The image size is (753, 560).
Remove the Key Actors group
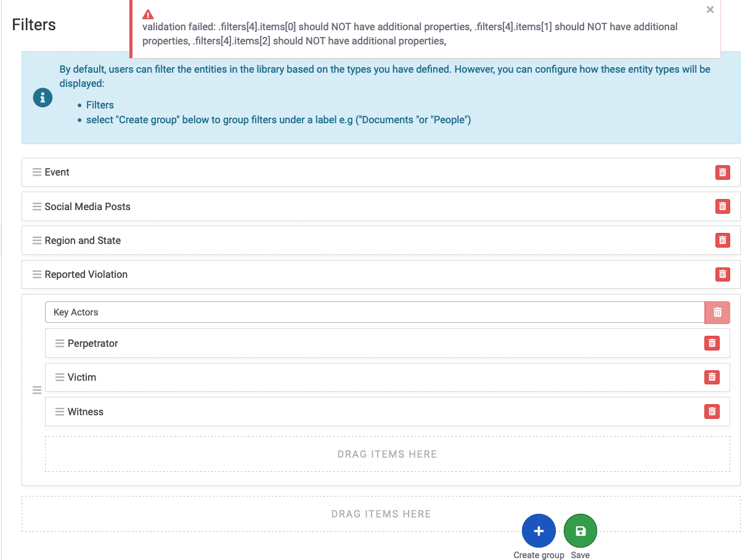[x=717, y=312]
